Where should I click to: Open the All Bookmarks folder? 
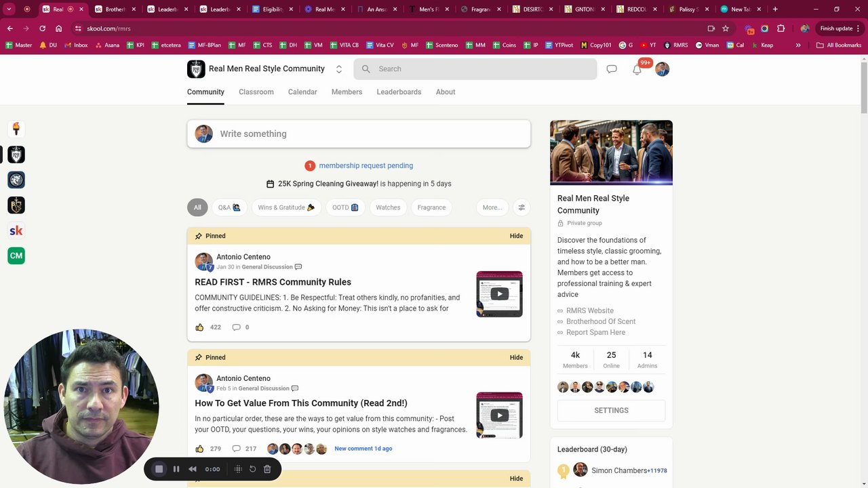pos(839,45)
